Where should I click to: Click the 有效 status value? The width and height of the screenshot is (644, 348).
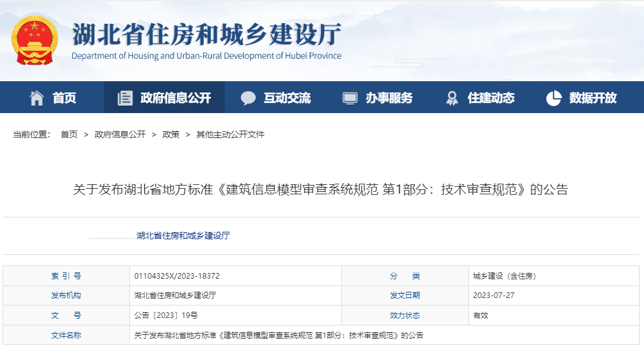[x=480, y=316]
